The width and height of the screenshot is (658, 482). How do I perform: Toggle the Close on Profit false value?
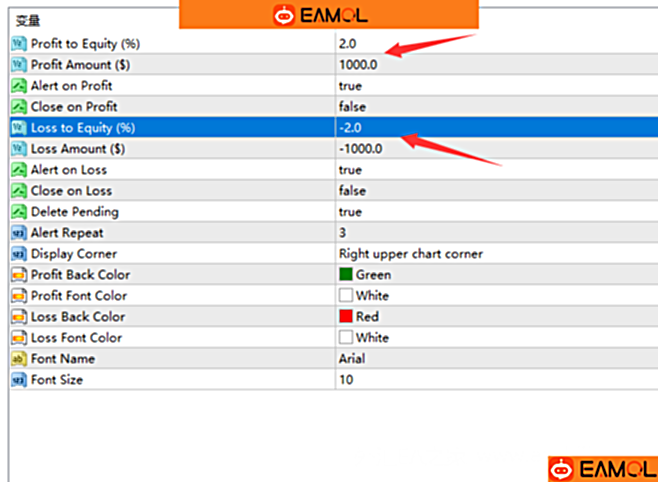point(352,107)
